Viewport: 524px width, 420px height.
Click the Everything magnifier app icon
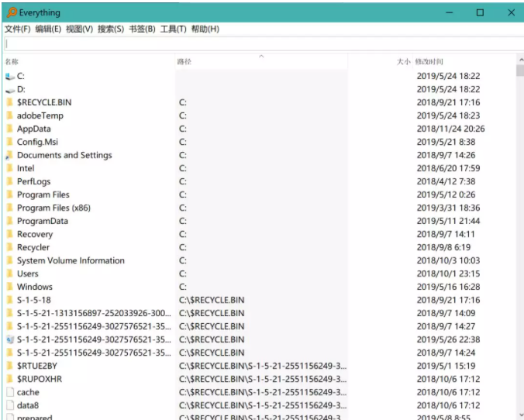(12, 12)
